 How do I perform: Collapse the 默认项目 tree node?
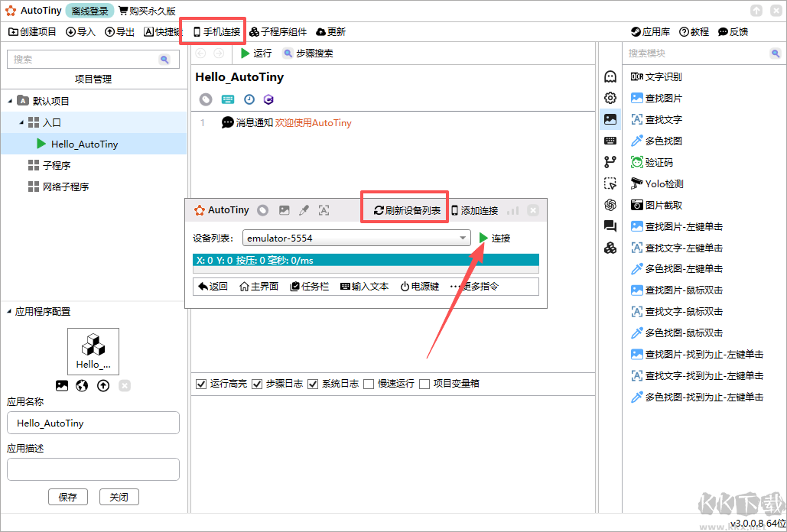10,101
